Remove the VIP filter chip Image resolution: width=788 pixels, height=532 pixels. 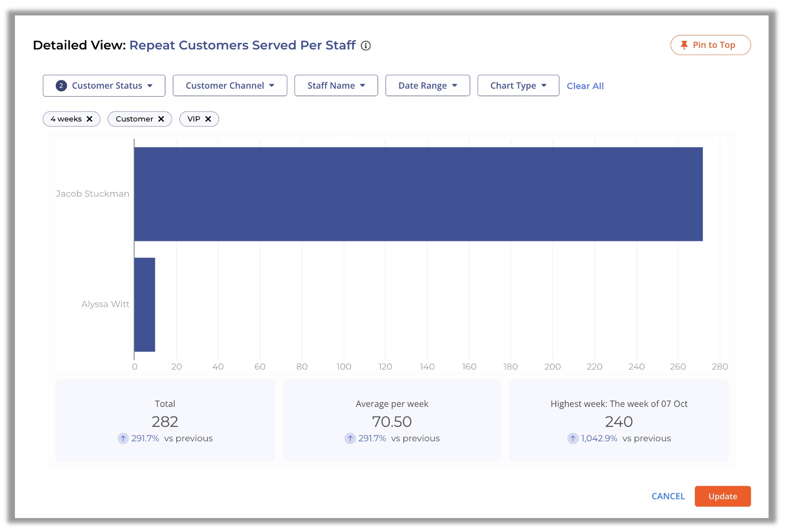pos(208,119)
